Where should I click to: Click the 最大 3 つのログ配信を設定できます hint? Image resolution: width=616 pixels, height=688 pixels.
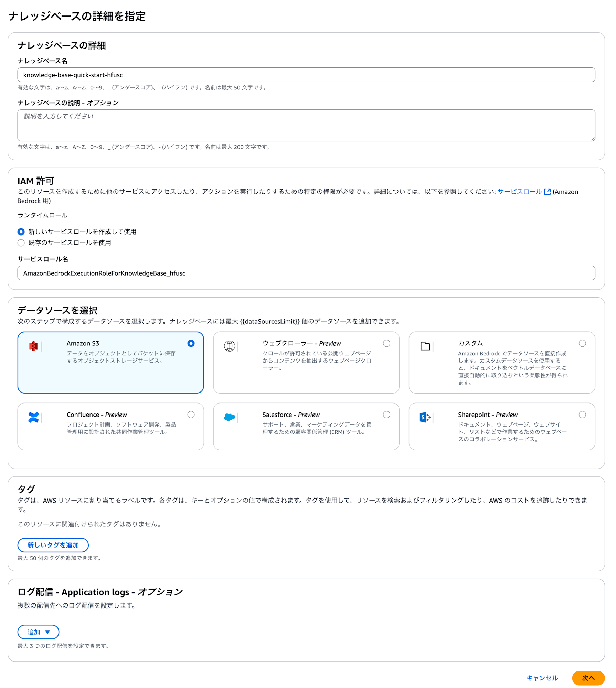[64, 646]
